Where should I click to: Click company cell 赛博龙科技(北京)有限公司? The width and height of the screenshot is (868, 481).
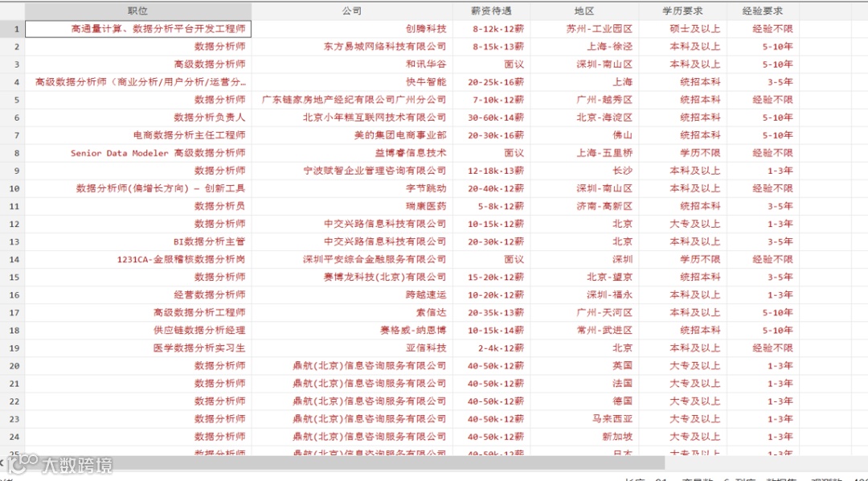click(x=352, y=277)
